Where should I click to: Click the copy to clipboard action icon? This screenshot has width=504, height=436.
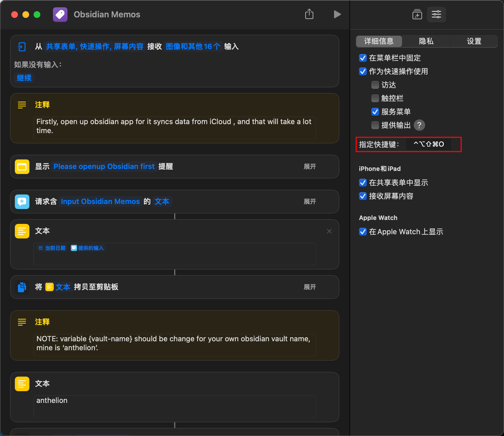point(22,287)
